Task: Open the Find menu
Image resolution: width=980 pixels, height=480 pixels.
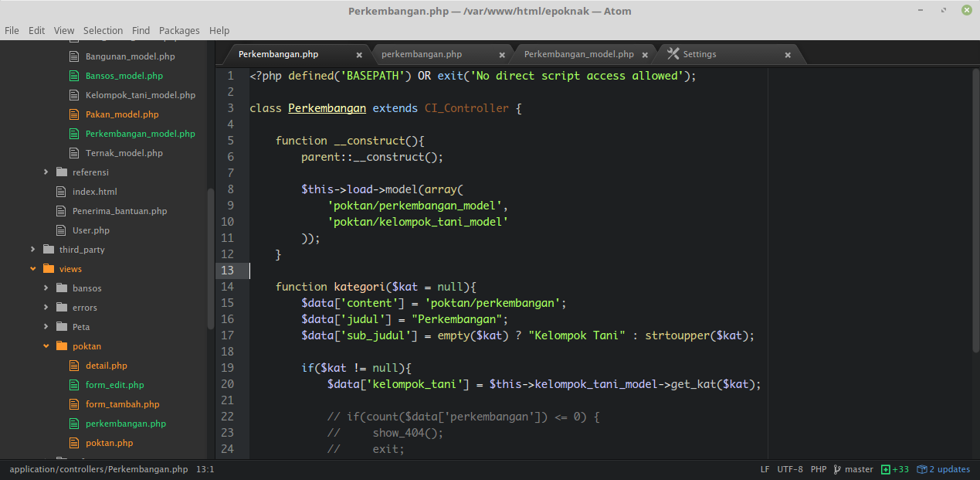Action: click(x=141, y=30)
